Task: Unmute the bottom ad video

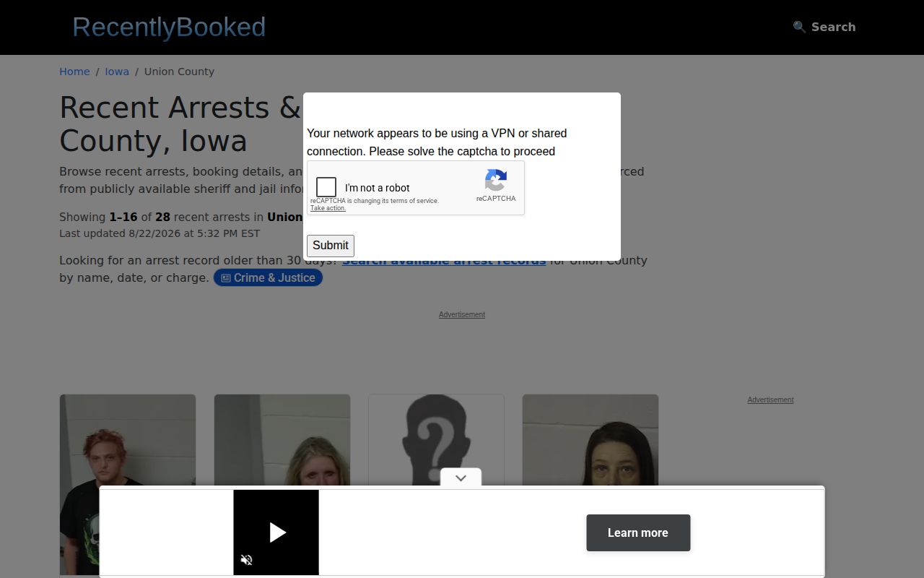Action: point(247,560)
